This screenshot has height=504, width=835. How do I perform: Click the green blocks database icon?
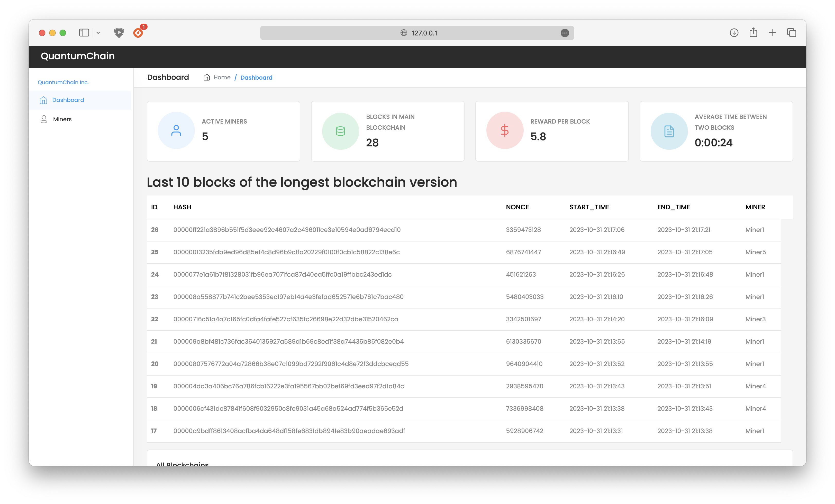(x=340, y=131)
